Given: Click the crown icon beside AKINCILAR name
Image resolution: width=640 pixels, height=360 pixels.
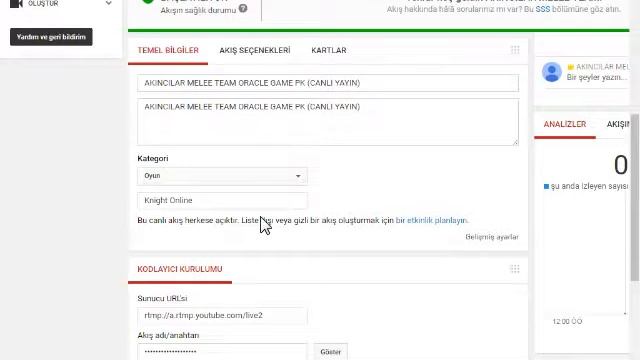Looking at the screenshot, I should pos(571,67).
